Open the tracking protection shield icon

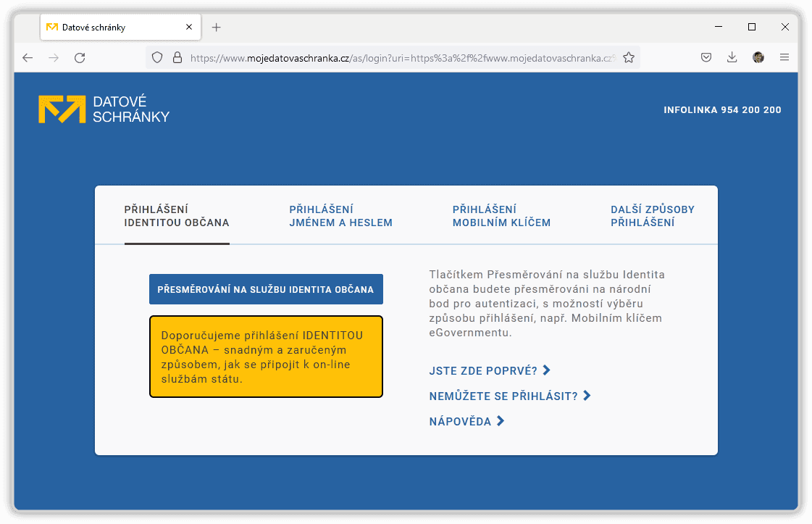[157, 57]
